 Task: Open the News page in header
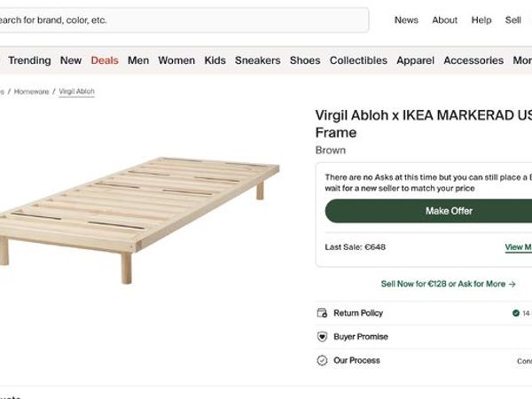(x=406, y=20)
